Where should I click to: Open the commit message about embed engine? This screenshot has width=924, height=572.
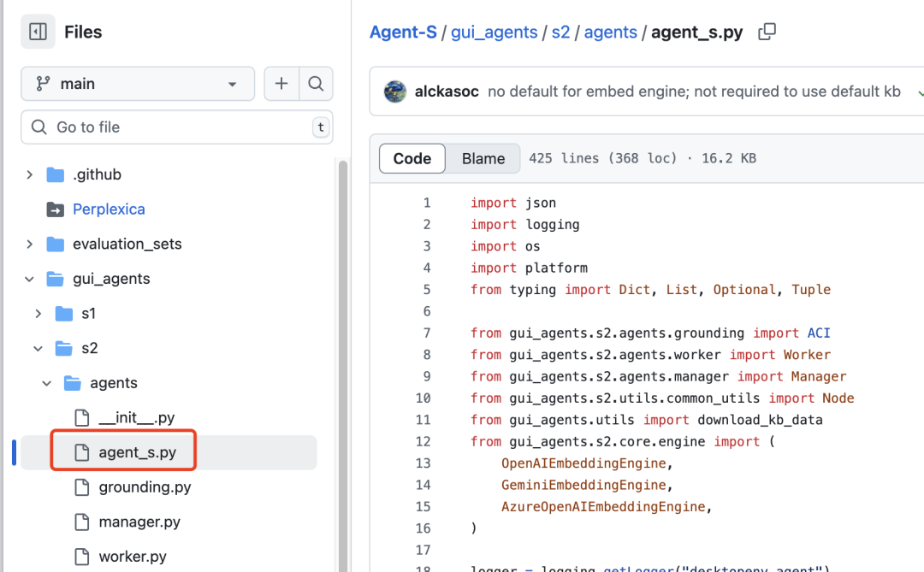point(694,91)
